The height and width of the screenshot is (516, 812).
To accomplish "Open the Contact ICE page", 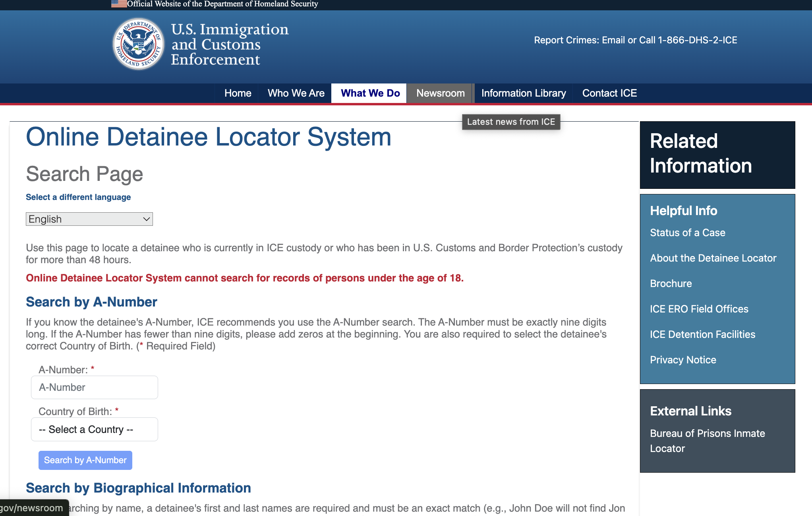I will (609, 93).
